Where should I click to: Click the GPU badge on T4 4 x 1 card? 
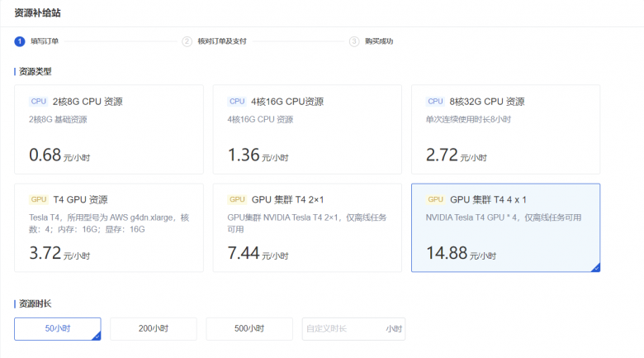pos(435,199)
